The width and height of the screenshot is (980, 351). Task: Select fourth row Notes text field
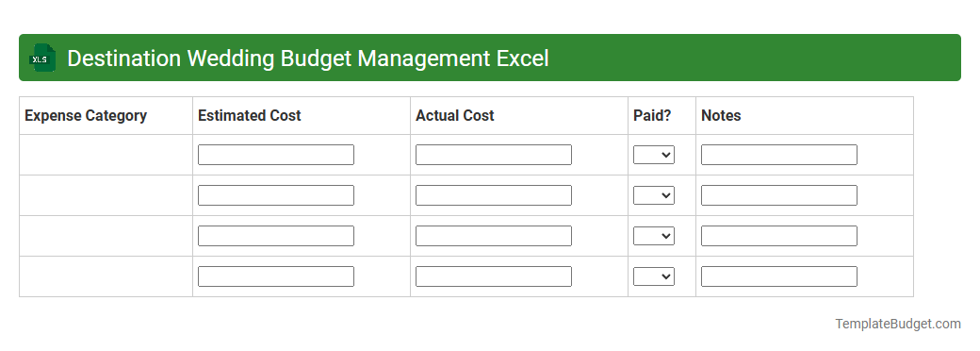pyautogui.click(x=778, y=276)
